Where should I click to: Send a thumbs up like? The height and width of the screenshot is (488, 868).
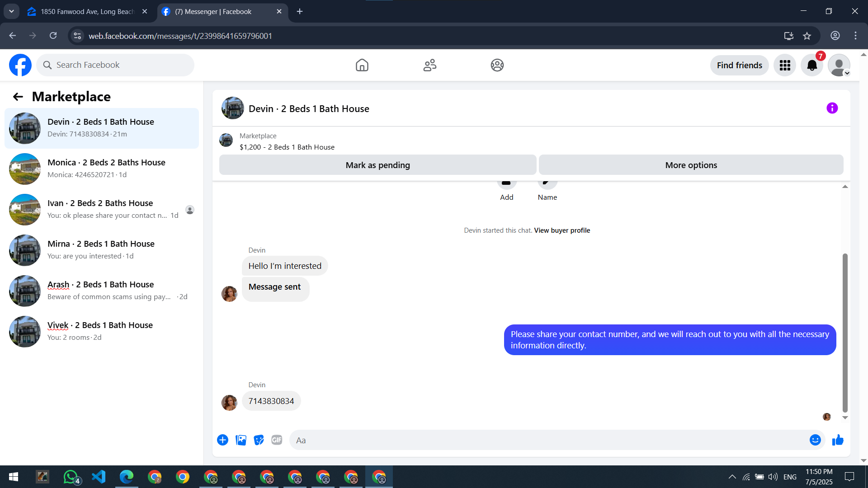(x=838, y=440)
